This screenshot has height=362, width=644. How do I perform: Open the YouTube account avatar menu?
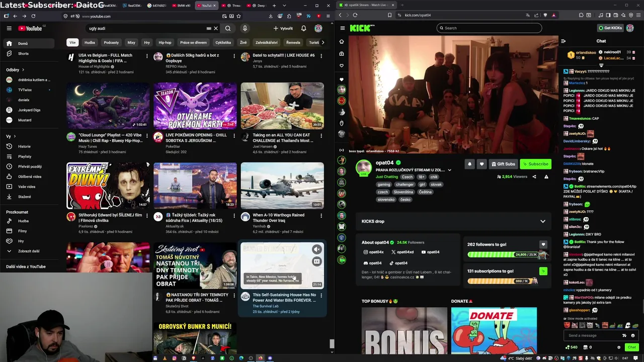[x=318, y=28]
